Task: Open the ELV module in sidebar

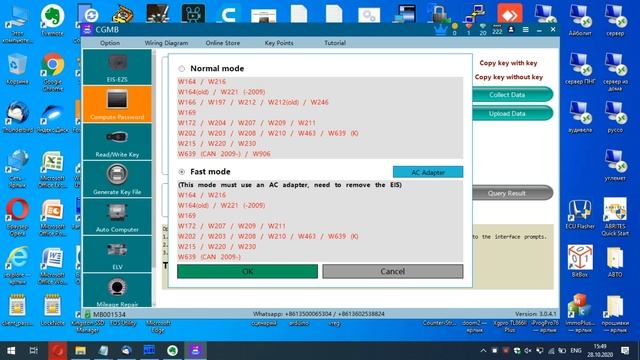Action: 117,254
